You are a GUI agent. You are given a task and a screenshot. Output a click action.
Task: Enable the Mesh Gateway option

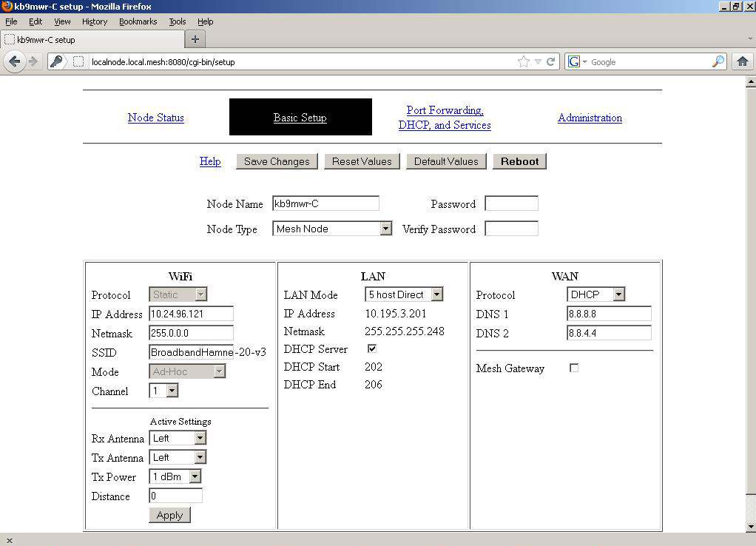tap(574, 368)
